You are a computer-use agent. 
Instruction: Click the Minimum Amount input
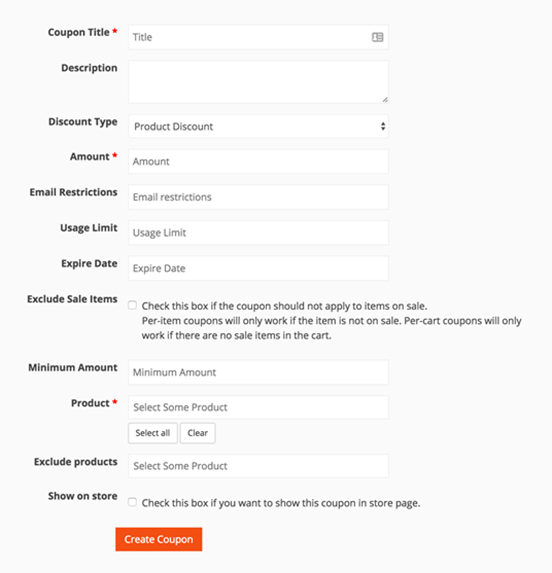(x=258, y=372)
